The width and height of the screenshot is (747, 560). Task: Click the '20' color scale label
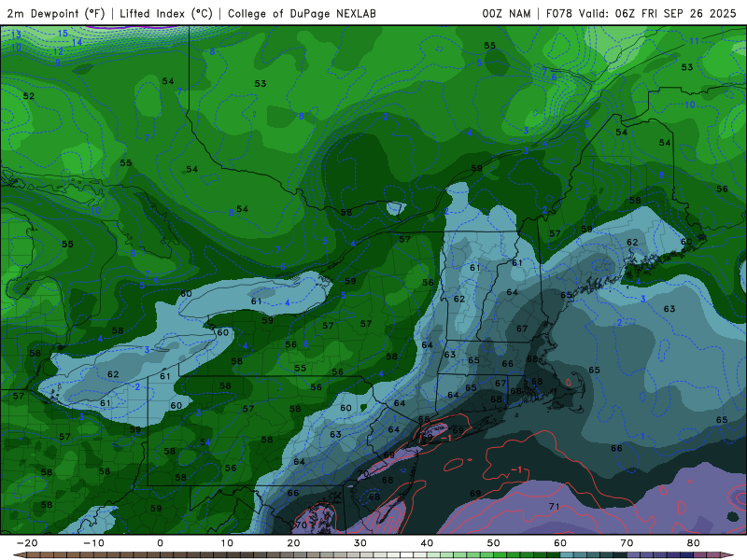(x=293, y=543)
